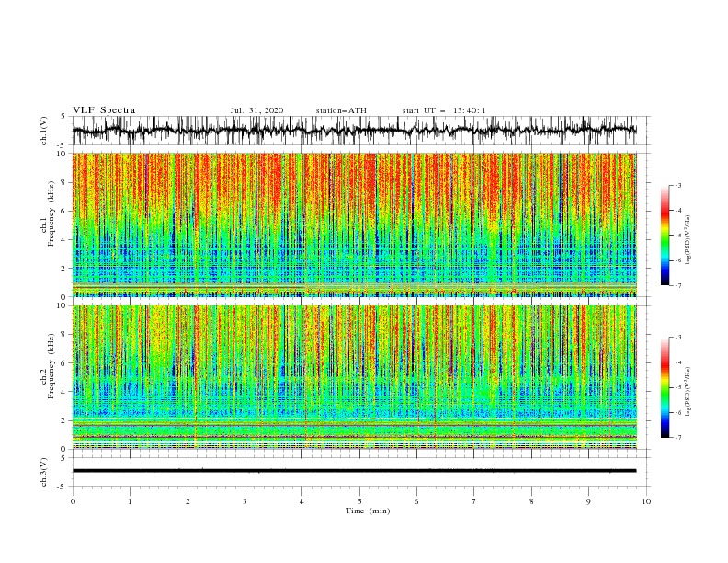Click the "2" kHz tick on ch.1 frequency axis

(x=63, y=269)
